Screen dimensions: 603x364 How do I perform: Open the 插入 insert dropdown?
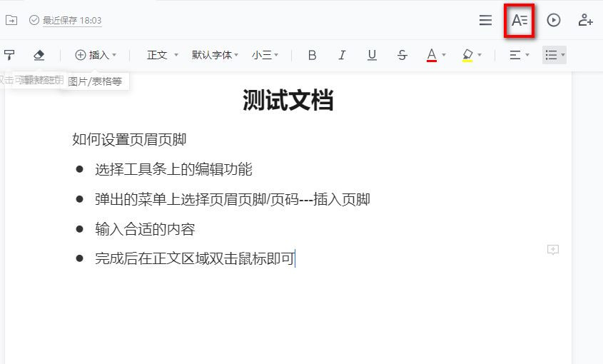tap(96, 55)
